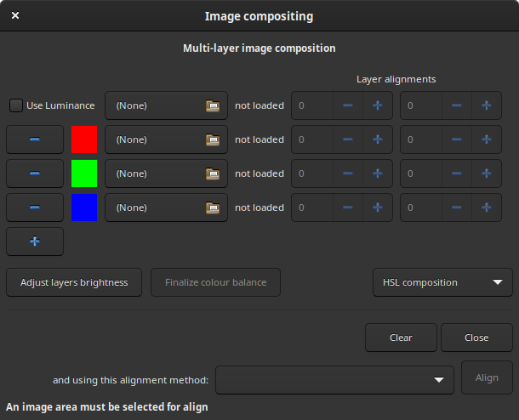Decrease luminance layer second alignment value
Image resolution: width=519 pixels, height=420 pixels.
457,105
